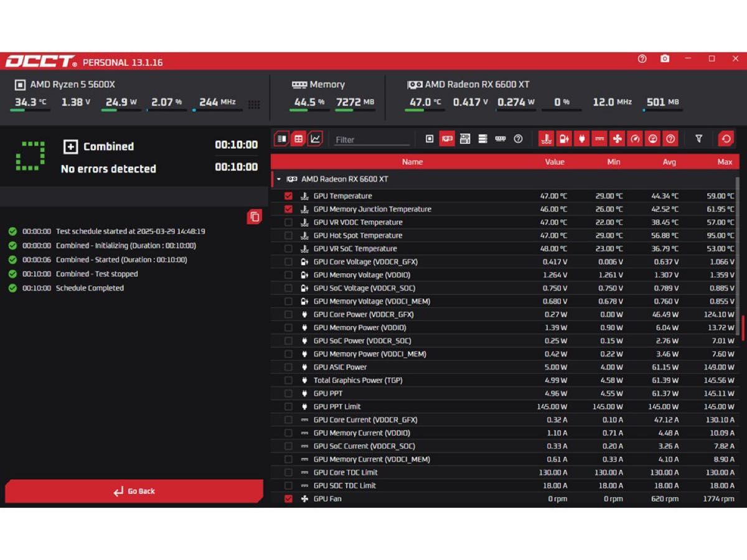The width and height of the screenshot is (747, 560).
Task: Click the Combined test plus icon
Action: click(71, 146)
